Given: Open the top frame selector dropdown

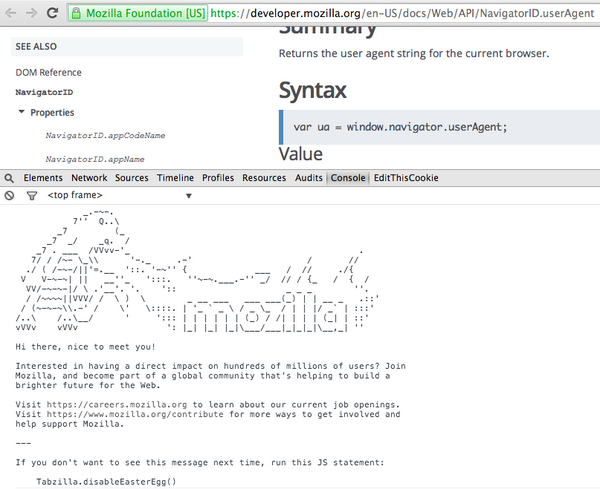Looking at the screenshot, I should point(119,196).
